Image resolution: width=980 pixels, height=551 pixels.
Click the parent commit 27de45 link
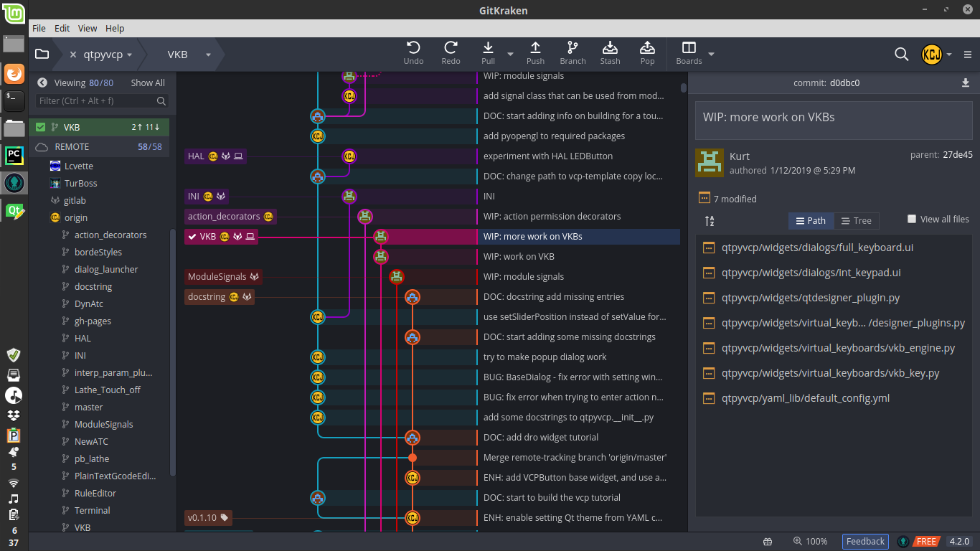958,154
